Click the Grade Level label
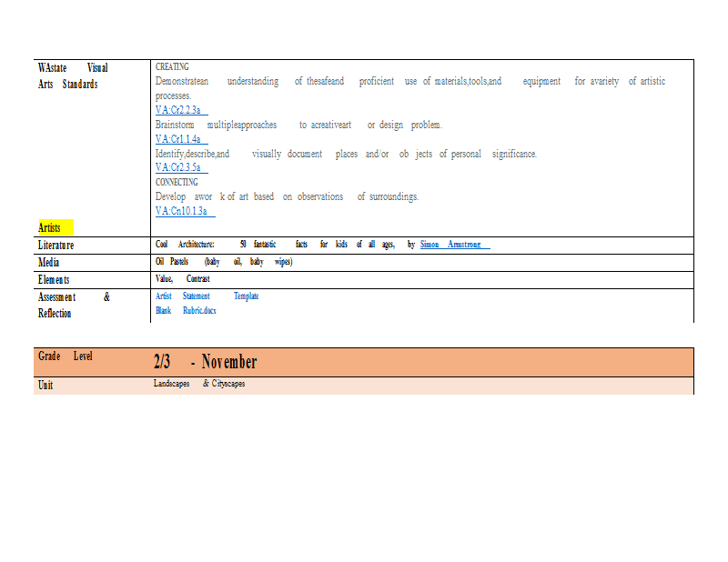This screenshot has width=728, height=562. pos(65,356)
